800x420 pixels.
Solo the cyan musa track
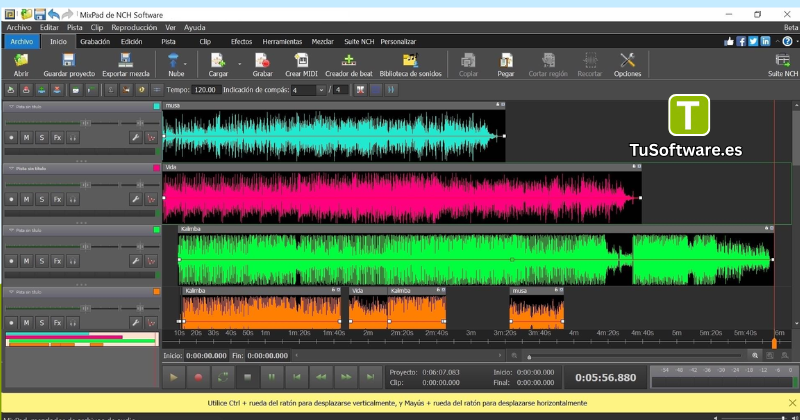coord(42,137)
